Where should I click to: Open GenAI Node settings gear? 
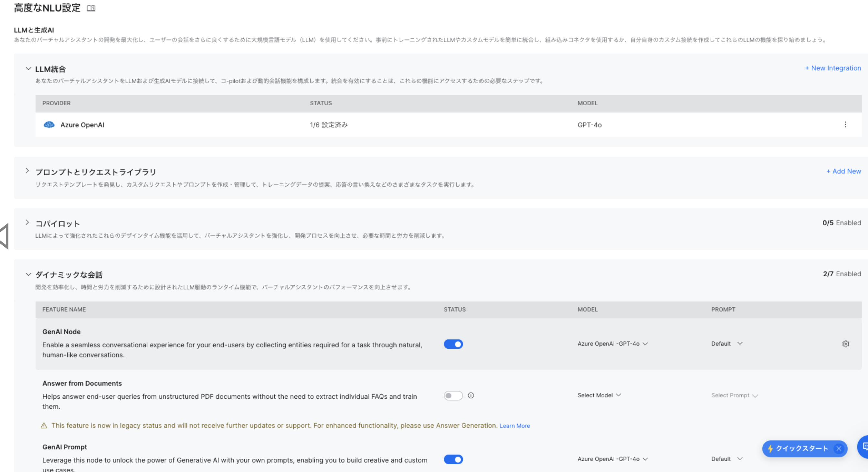point(845,344)
